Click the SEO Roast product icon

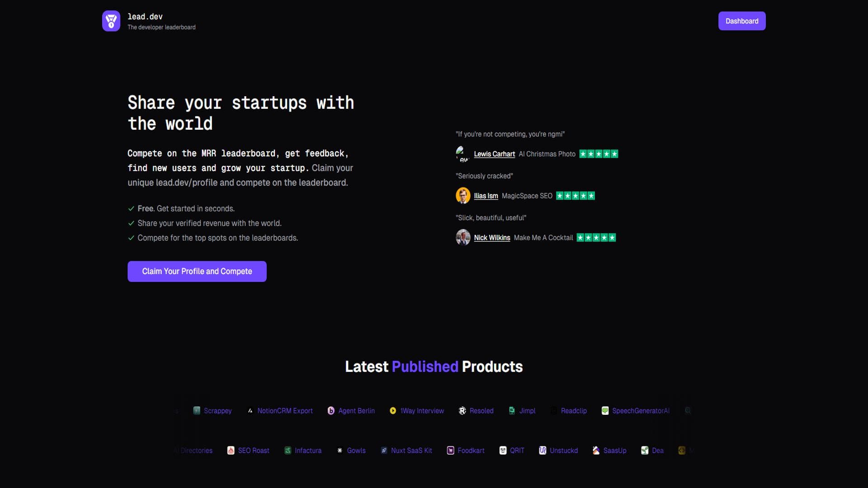coord(231,450)
